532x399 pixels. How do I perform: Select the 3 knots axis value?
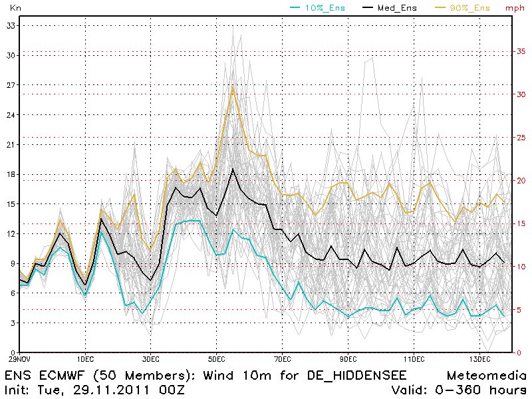click(x=13, y=323)
